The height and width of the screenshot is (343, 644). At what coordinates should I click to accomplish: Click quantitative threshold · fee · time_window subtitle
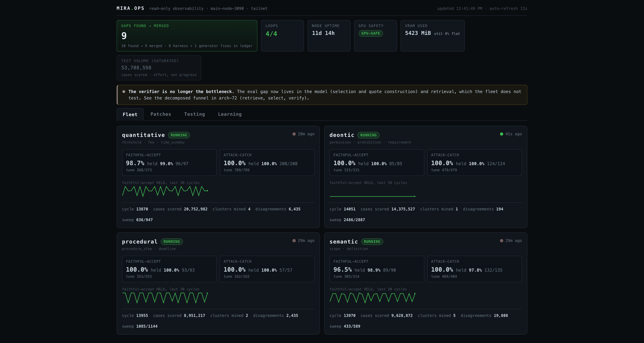click(153, 142)
